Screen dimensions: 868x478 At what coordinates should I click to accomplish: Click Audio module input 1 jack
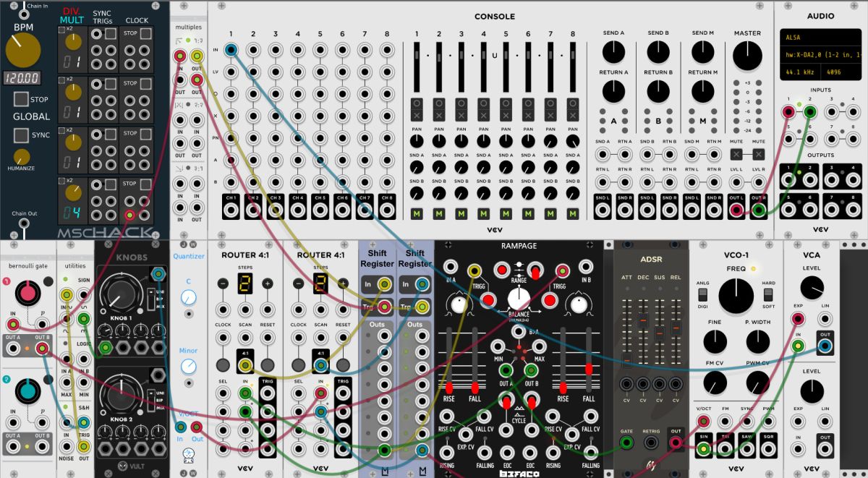tap(788, 111)
